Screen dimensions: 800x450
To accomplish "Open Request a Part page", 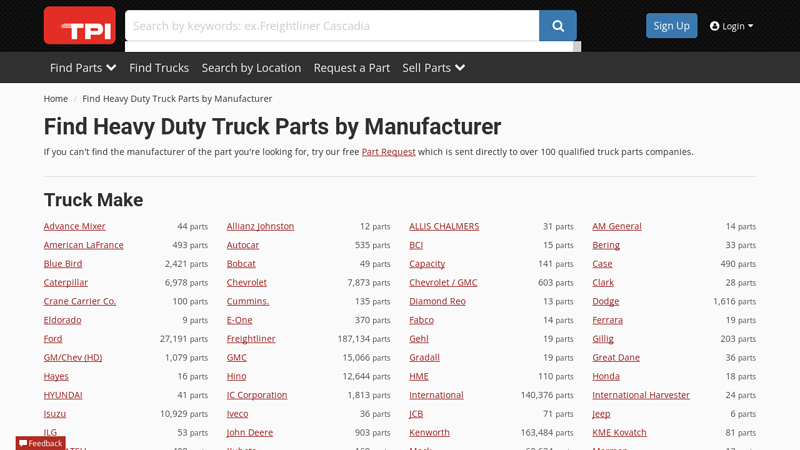I will click(x=352, y=68).
